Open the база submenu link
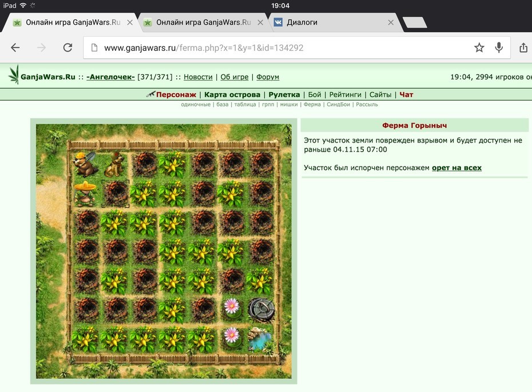The width and height of the screenshot is (532, 392). [222, 105]
